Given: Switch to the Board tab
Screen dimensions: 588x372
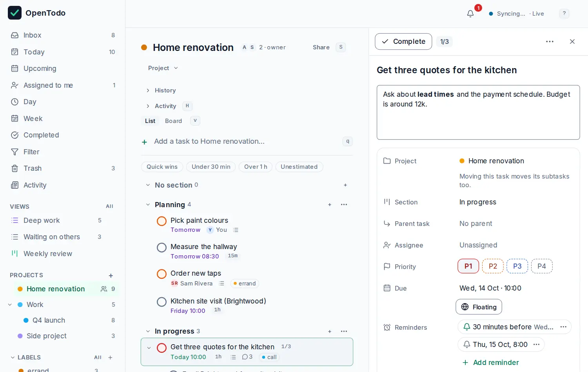Looking at the screenshot, I should tap(173, 121).
